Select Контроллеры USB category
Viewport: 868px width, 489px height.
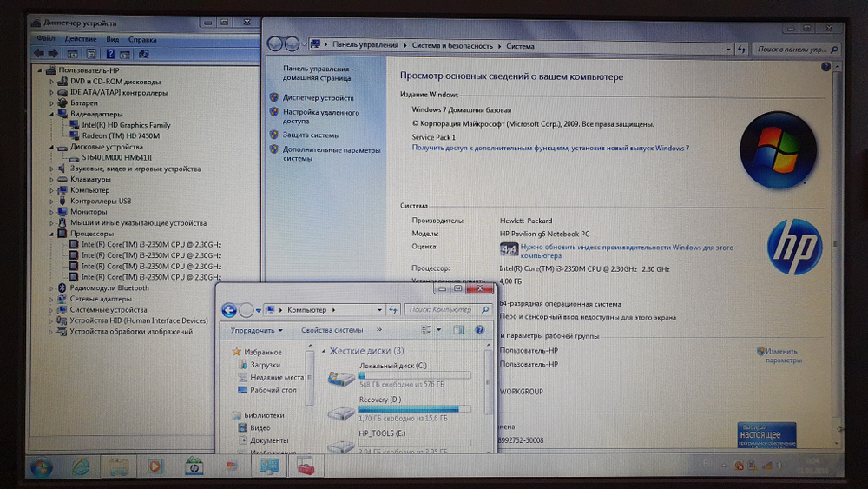[101, 201]
